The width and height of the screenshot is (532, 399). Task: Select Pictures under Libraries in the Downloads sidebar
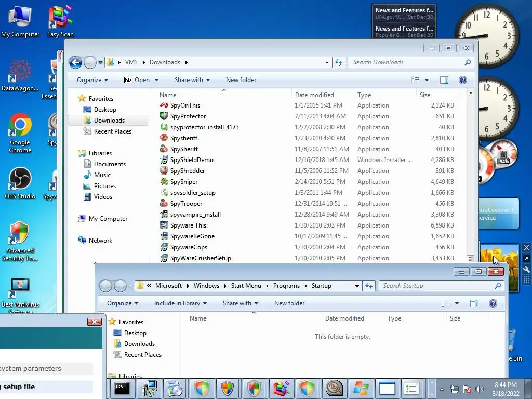[x=105, y=186]
